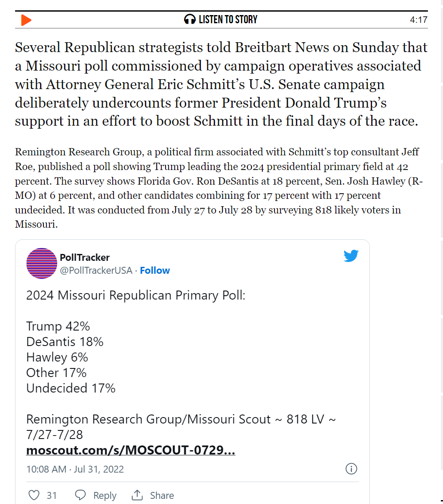Click the tweet info circle icon

point(351,469)
